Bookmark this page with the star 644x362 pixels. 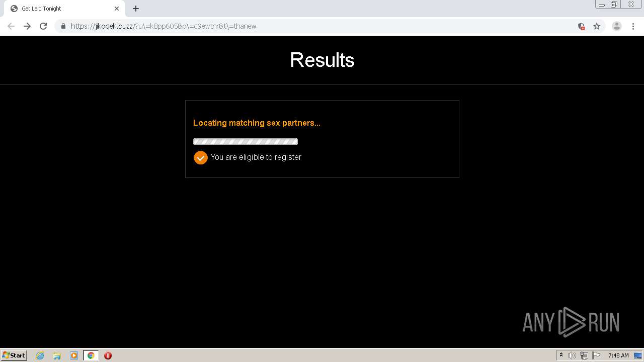(x=597, y=26)
